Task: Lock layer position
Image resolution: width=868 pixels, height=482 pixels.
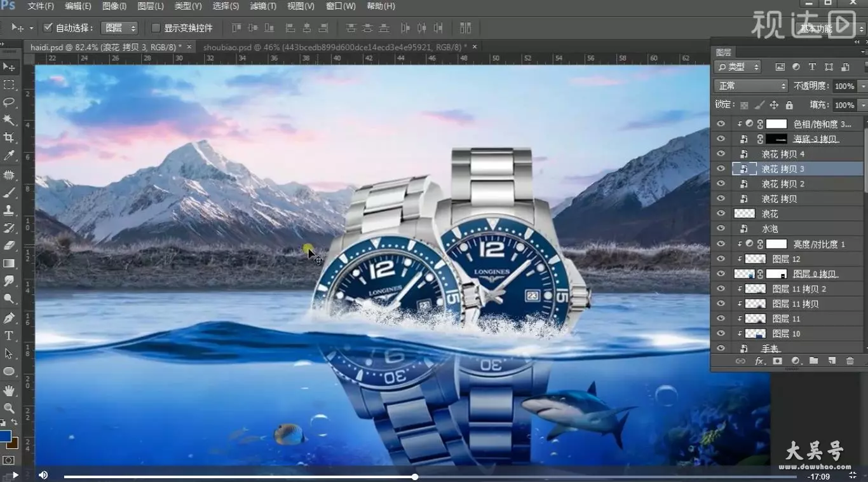Action: coord(774,105)
